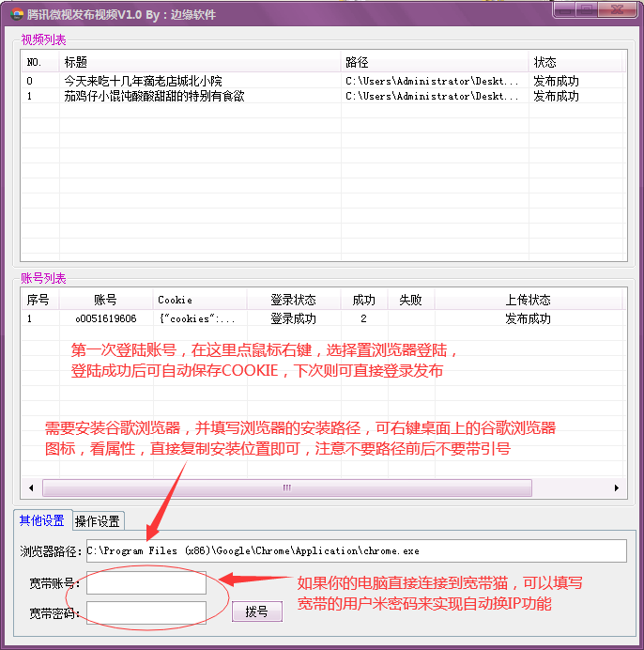Click the horizontal scrollbar thumb in account list

tap(286, 487)
